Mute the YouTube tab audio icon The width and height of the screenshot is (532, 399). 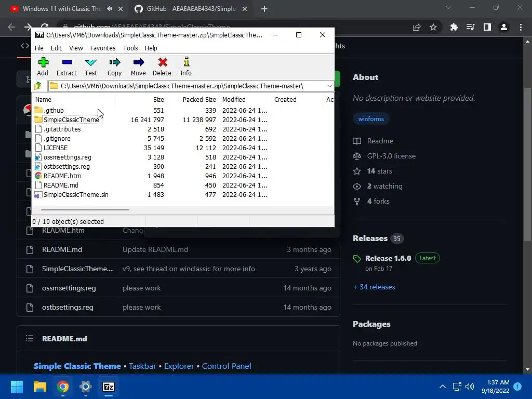(x=109, y=9)
